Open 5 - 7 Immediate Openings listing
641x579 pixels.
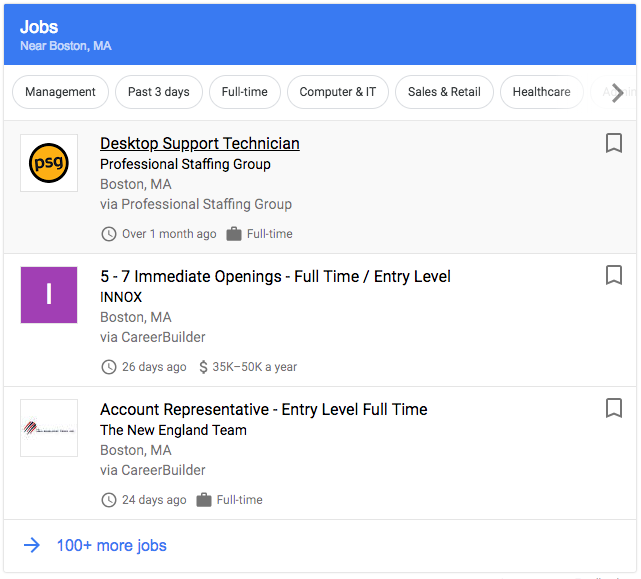[275, 276]
